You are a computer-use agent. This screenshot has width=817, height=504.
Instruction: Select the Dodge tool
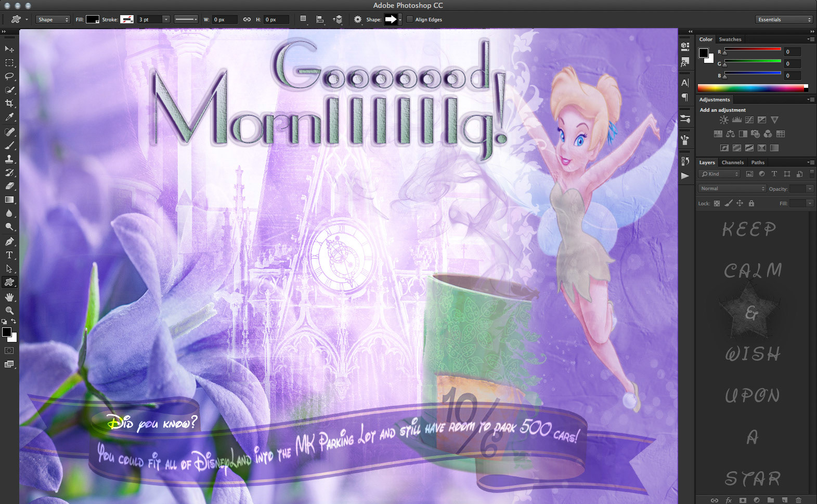pyautogui.click(x=9, y=227)
